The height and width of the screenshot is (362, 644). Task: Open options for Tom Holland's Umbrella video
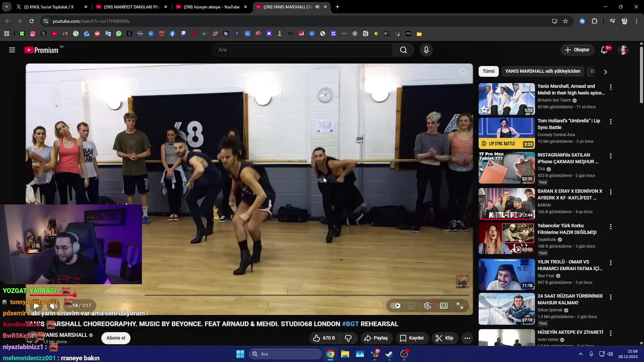click(x=611, y=122)
